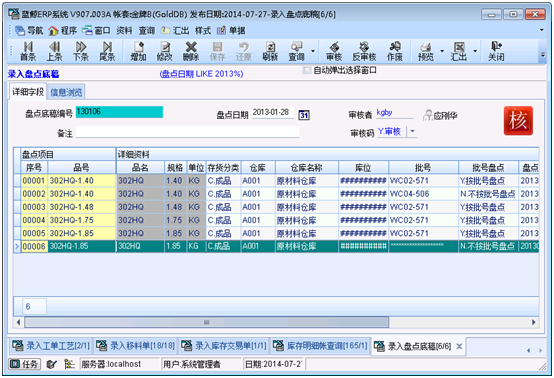
Task: Go to next record (下条)
Action: (81, 51)
